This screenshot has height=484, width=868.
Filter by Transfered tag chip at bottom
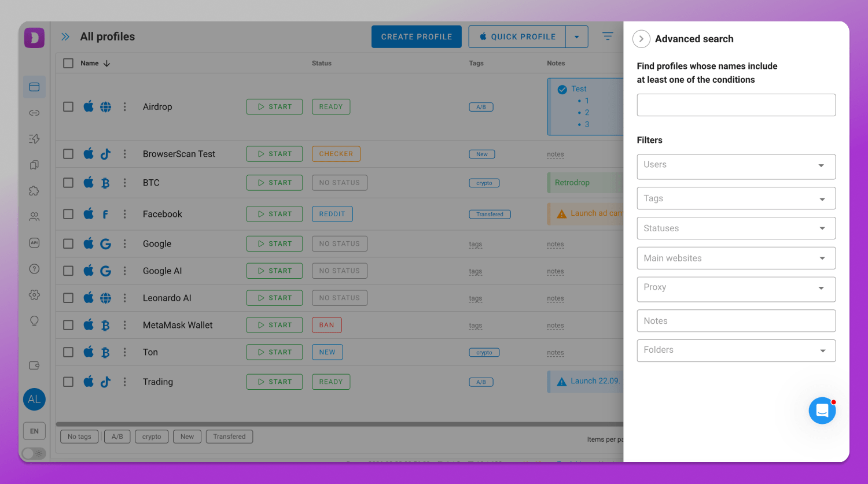pos(229,437)
